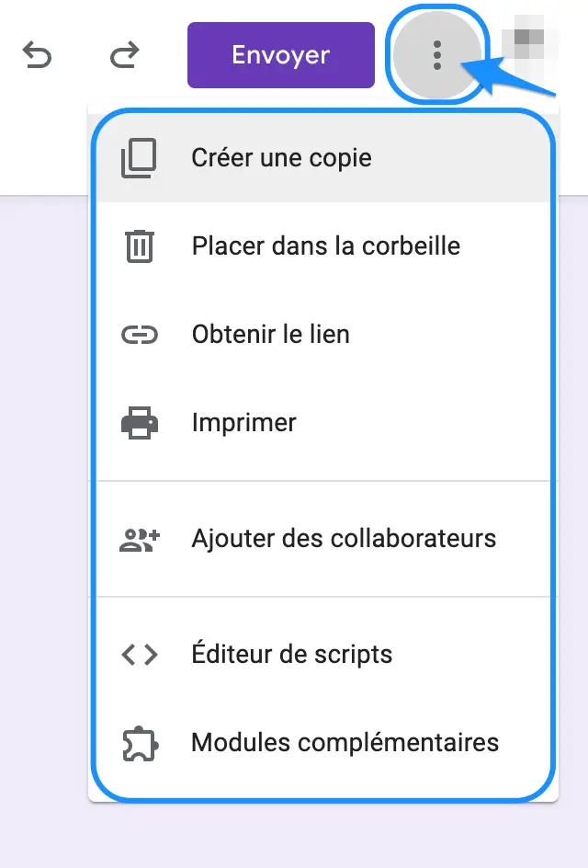The height and width of the screenshot is (868, 588).
Task: Open Éditeur de scripts
Action: point(323,655)
